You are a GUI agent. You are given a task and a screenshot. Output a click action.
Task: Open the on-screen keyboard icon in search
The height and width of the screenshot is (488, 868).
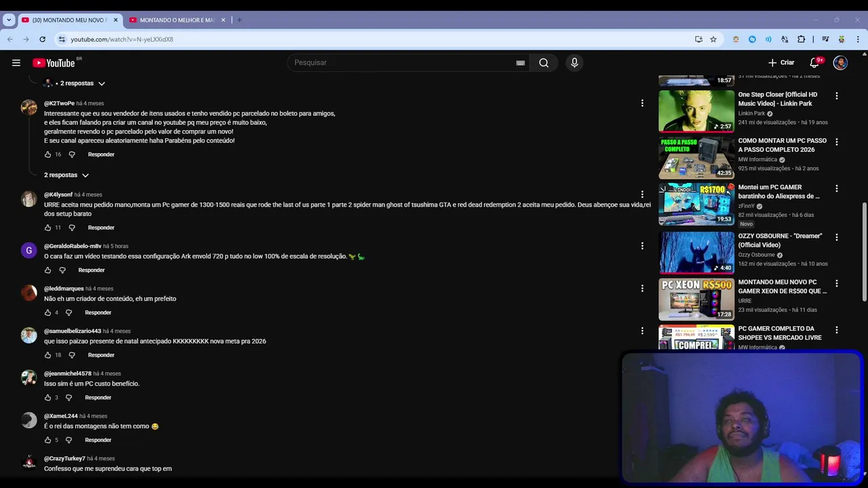coord(520,63)
